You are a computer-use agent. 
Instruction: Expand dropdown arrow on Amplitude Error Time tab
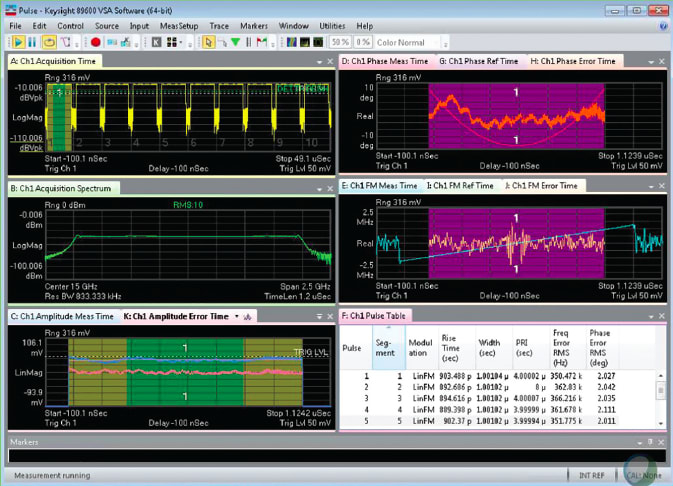(236, 316)
